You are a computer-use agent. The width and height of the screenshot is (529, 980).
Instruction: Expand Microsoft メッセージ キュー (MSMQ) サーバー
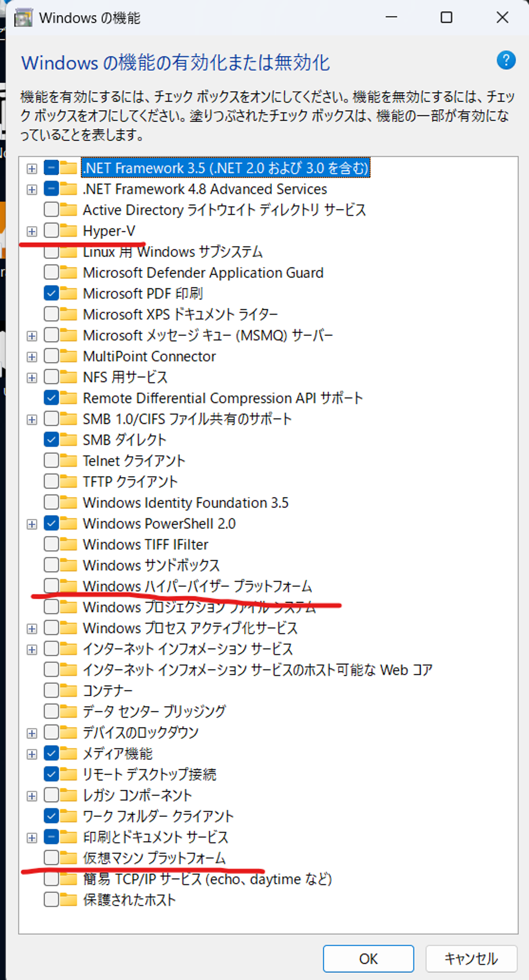32,336
